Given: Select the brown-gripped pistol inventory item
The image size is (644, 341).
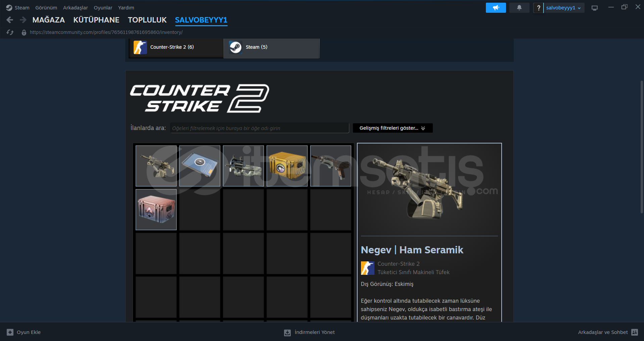Looking at the screenshot, I should click(x=331, y=166).
